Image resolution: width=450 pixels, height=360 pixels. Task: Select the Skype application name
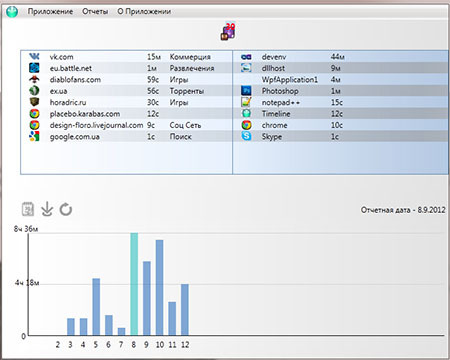coord(272,136)
